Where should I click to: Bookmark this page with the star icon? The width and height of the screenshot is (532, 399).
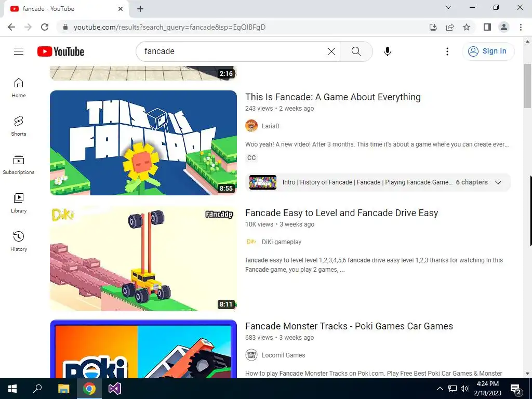click(467, 27)
